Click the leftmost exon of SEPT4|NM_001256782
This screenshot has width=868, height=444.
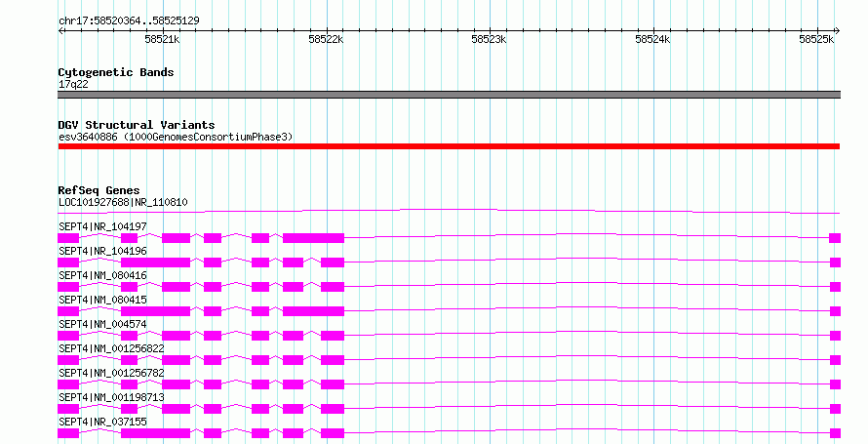pos(68,384)
